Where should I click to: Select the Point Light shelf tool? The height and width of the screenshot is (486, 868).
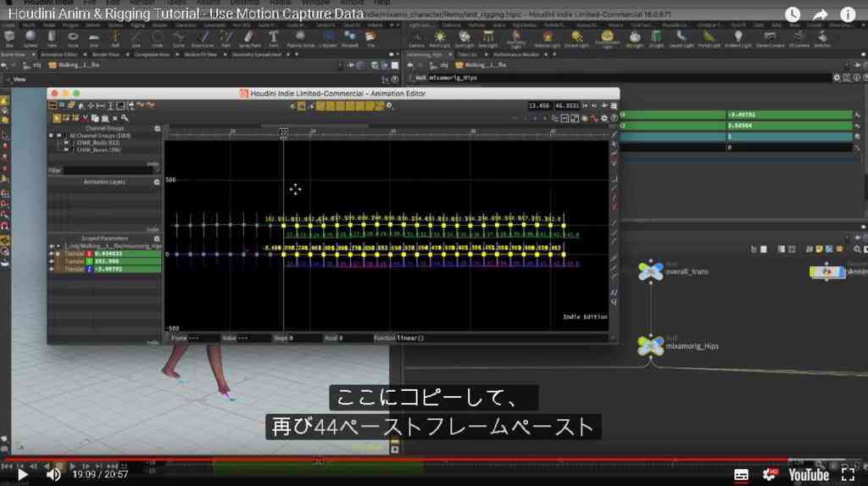tap(440, 37)
